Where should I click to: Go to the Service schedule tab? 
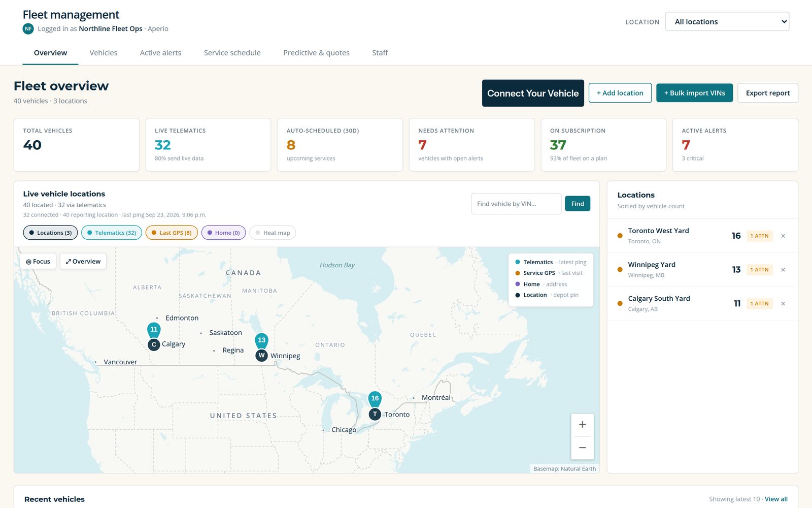(232, 53)
